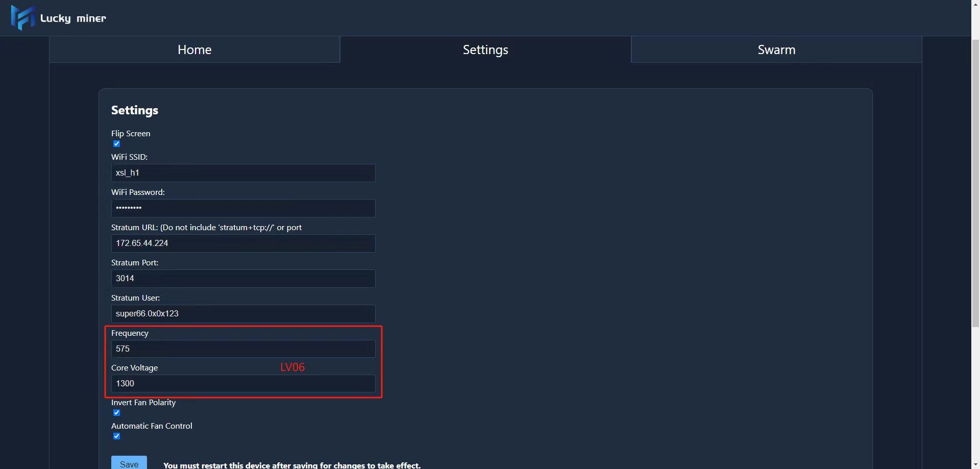Click the WiFi SSID input field
The width and height of the screenshot is (980, 469).
(x=243, y=173)
